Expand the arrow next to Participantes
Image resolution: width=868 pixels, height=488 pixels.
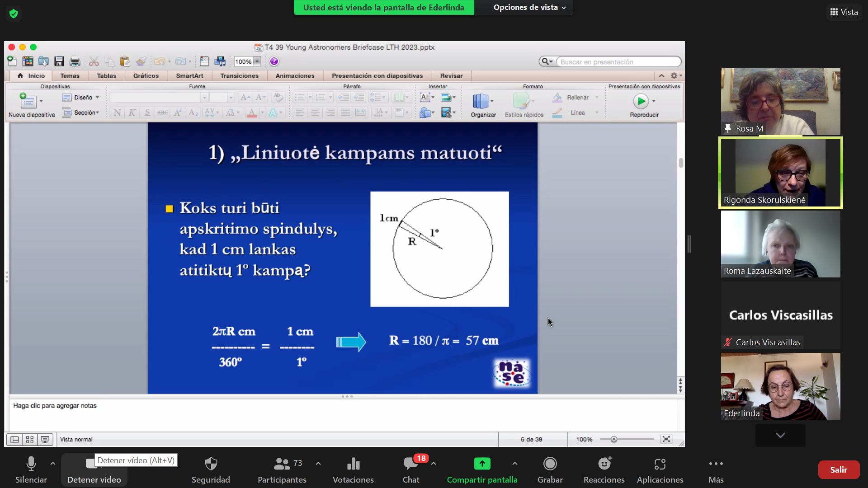(x=318, y=464)
